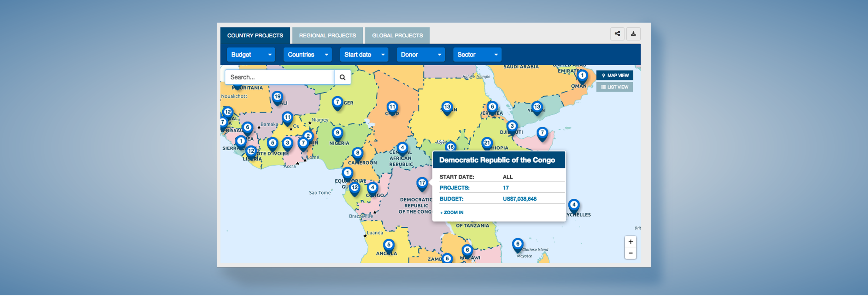
Task: Click the PROJECTS: 17 value in popup
Action: [x=506, y=188]
